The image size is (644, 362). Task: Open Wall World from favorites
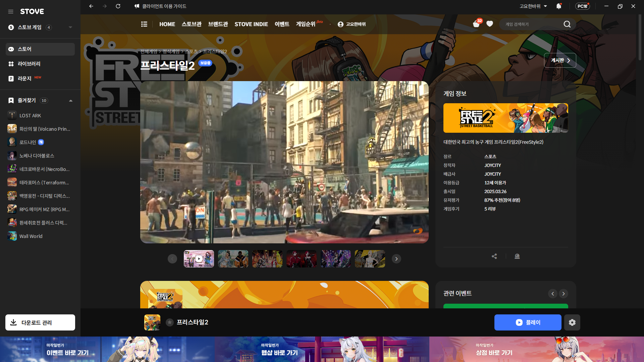[40, 236]
